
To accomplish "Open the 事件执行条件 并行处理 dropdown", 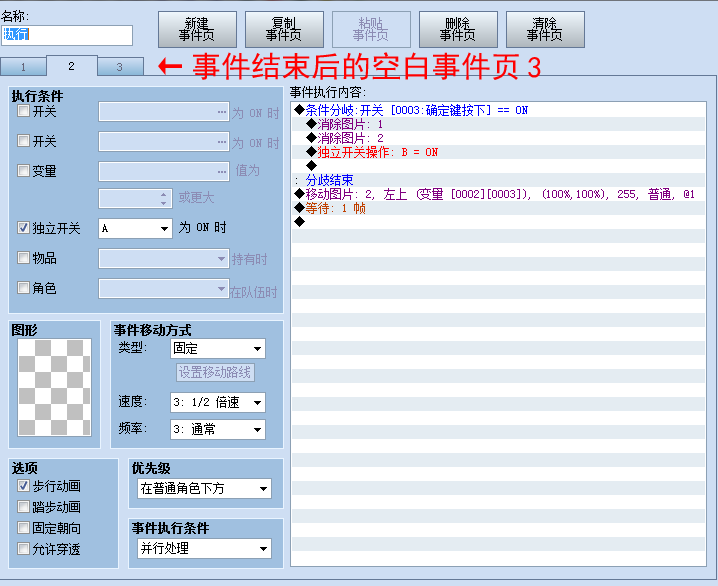I will click(204, 549).
